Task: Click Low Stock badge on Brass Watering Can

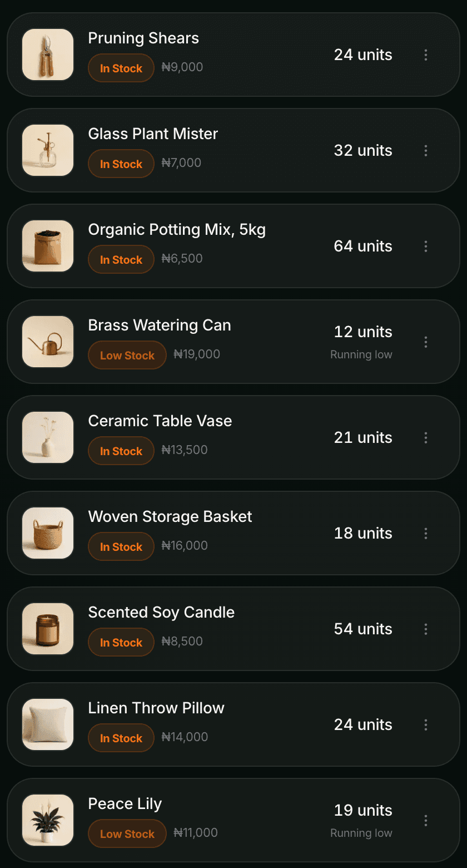Action: (x=127, y=355)
